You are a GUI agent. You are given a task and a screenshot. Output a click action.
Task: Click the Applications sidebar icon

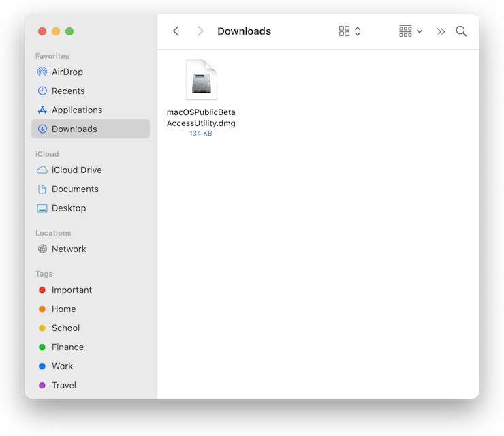coord(42,110)
